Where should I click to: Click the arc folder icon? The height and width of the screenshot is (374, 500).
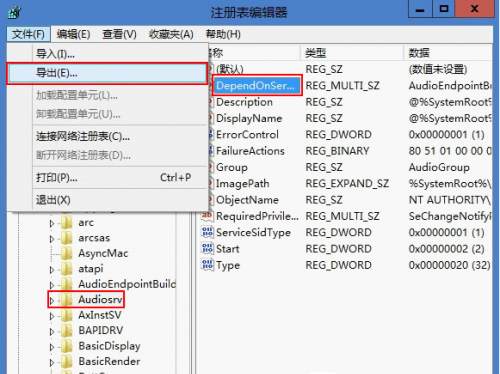[x=67, y=222]
